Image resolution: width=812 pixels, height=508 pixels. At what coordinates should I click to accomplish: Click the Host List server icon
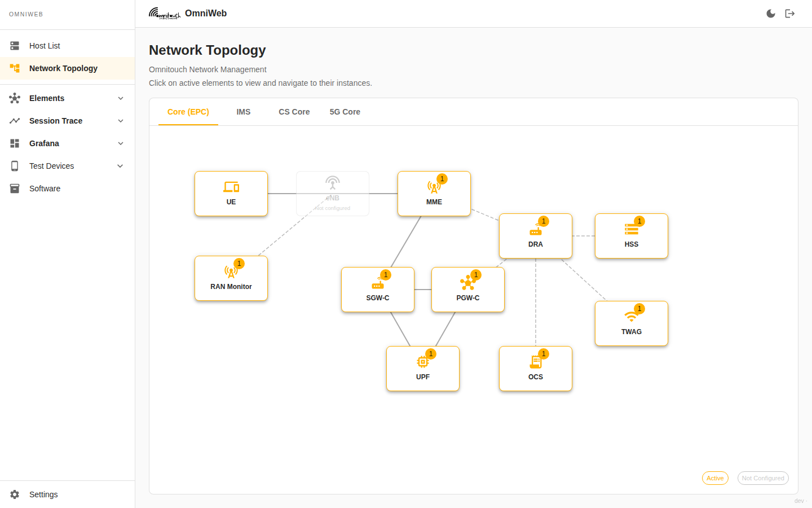click(x=15, y=46)
